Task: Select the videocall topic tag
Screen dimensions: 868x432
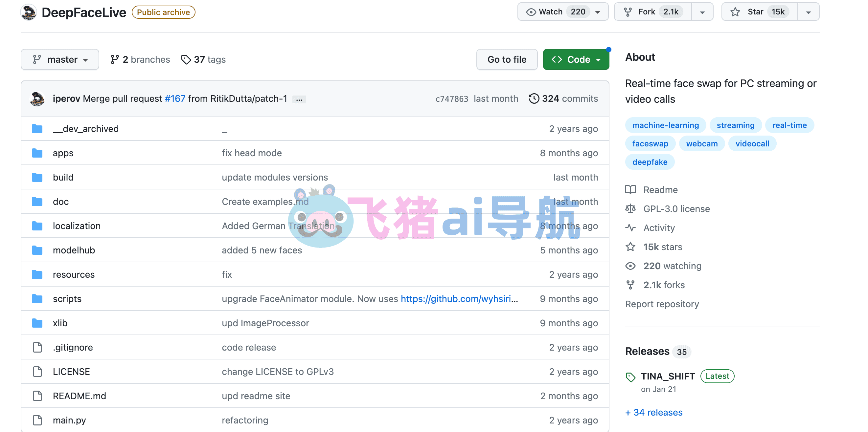Action: pos(752,144)
